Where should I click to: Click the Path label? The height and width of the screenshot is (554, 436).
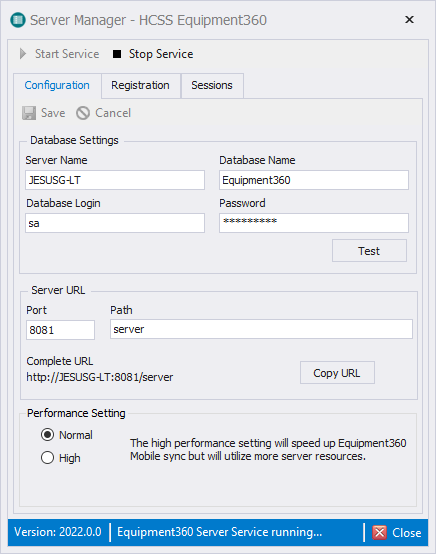coord(121,310)
